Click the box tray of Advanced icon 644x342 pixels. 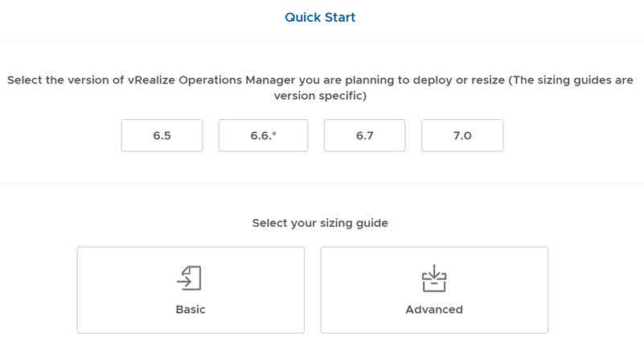click(x=434, y=284)
